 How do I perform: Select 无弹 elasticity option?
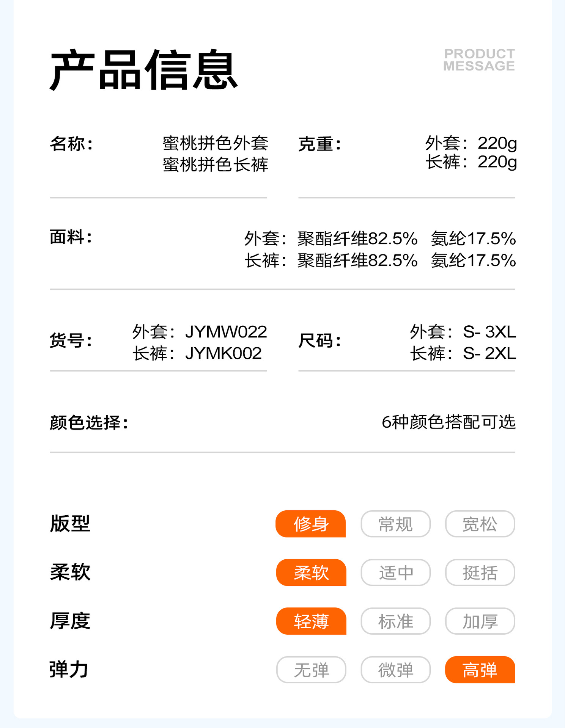point(311,670)
